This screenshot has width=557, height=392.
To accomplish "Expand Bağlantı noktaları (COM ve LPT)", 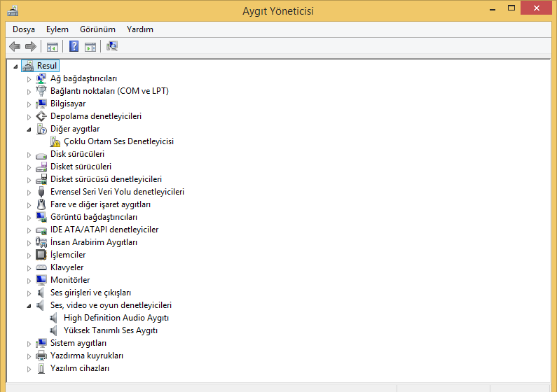I will pyautogui.click(x=29, y=92).
